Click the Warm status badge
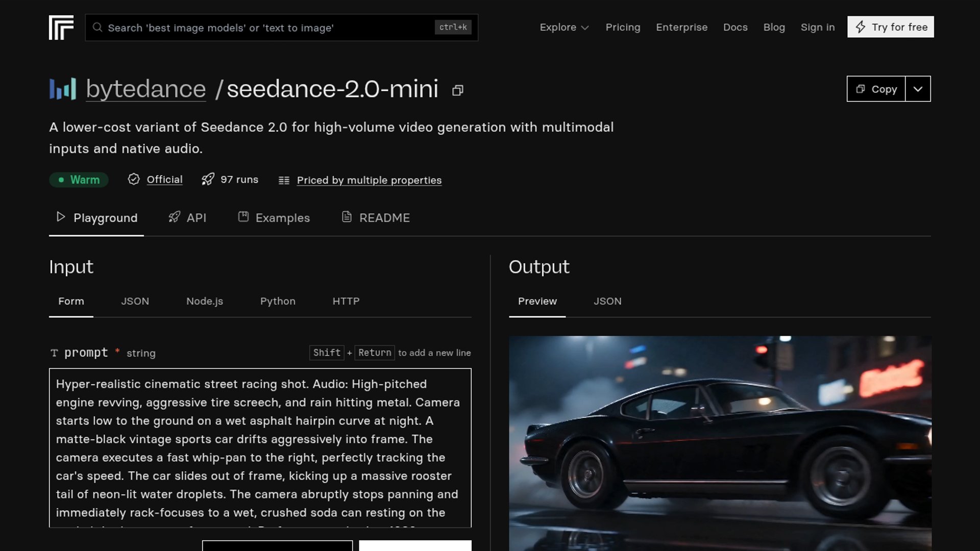Image resolution: width=980 pixels, height=551 pixels. tap(79, 180)
